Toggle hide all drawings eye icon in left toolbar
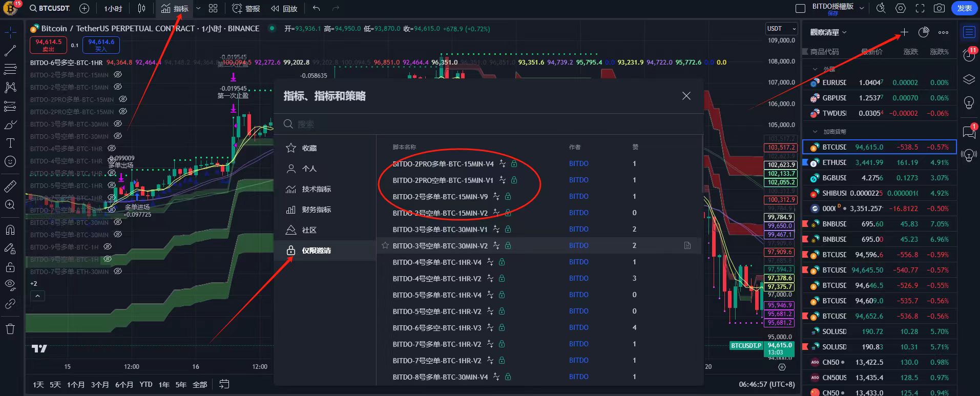The image size is (980, 396). 10,285
